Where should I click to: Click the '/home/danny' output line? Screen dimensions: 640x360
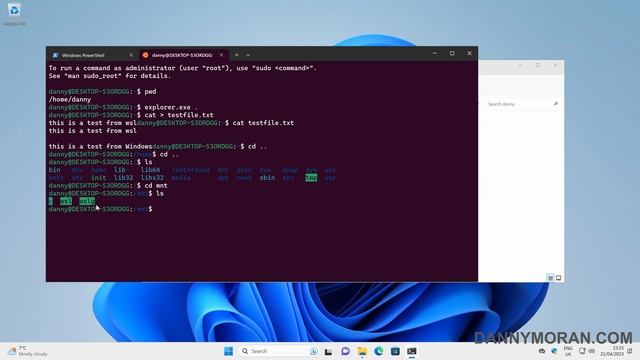pos(70,99)
